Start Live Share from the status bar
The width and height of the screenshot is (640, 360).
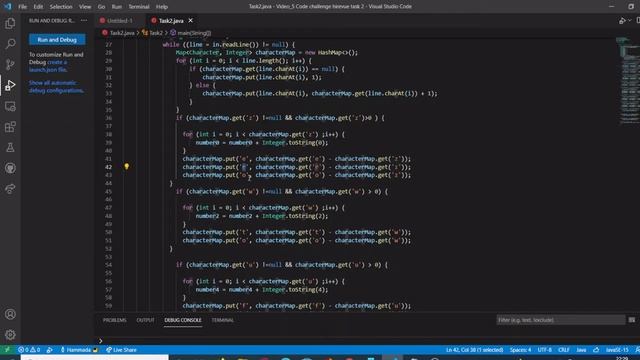coord(121,350)
